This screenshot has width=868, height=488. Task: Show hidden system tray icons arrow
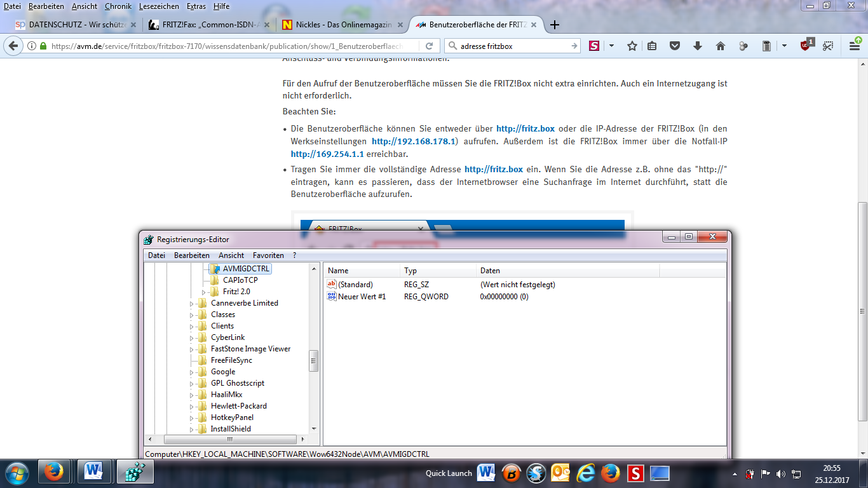[736, 473]
